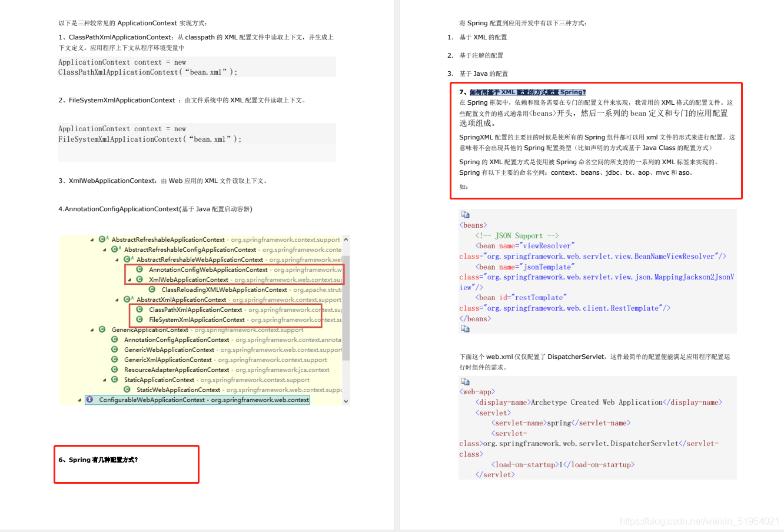
Task: Click the line '以下是三种较常见的 ApplicationContext 实现方式'
Action: (x=132, y=23)
